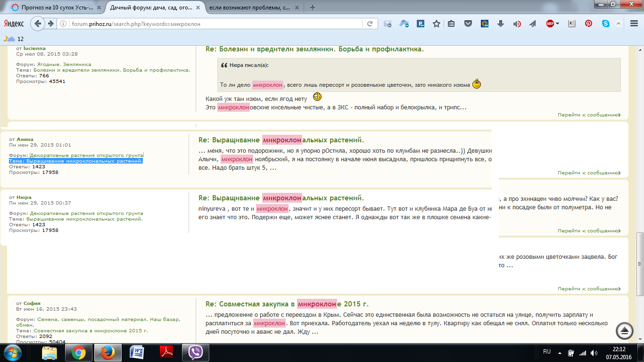
Task: Bookmark this page with the star icon
Action: point(437,24)
